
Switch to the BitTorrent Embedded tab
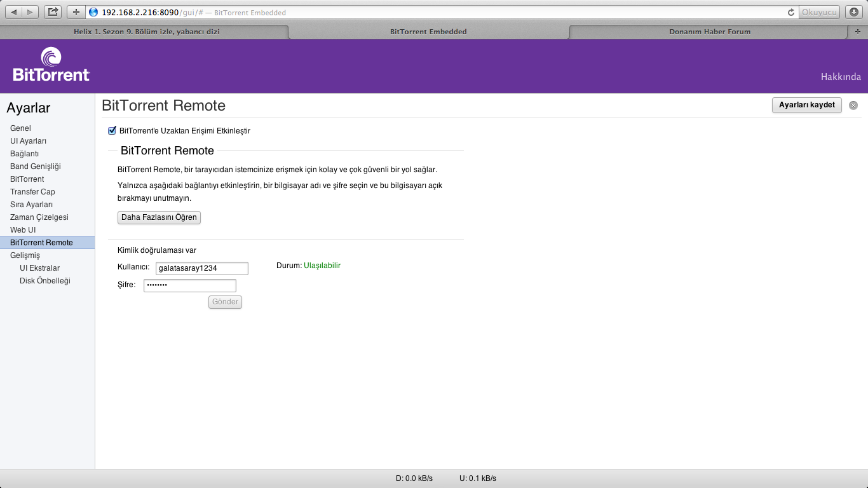tap(428, 31)
